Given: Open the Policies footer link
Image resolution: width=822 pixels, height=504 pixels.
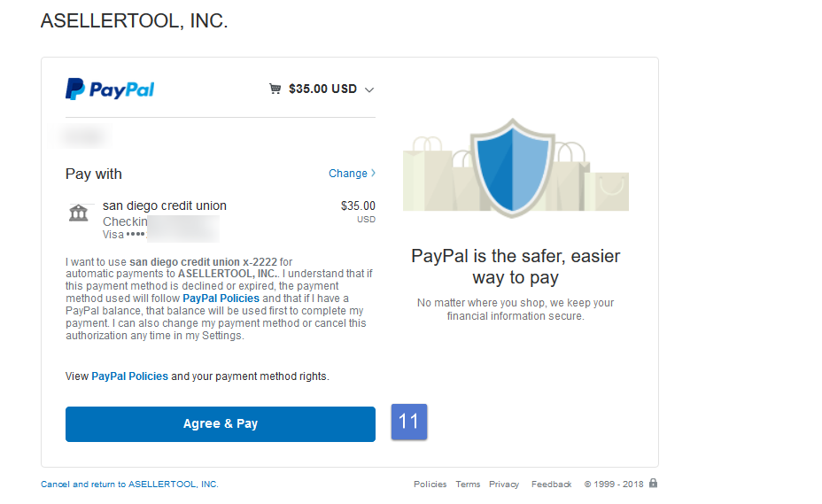Looking at the screenshot, I should point(430,485).
